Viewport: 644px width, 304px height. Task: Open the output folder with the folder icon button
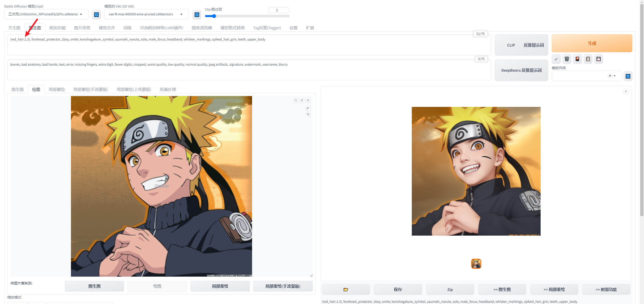tap(346, 289)
